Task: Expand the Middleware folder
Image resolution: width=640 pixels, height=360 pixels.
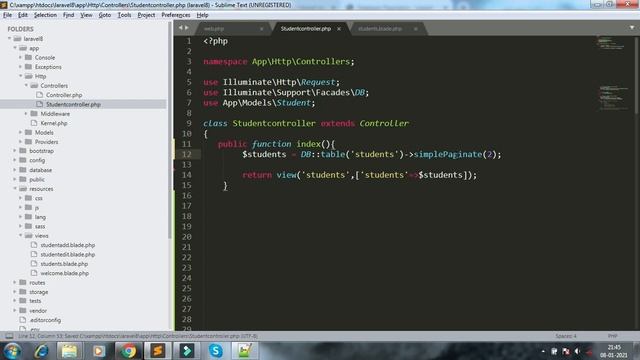Action: tap(26, 113)
